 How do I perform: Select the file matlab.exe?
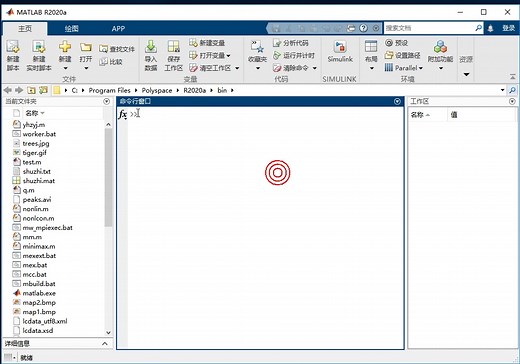(39, 293)
